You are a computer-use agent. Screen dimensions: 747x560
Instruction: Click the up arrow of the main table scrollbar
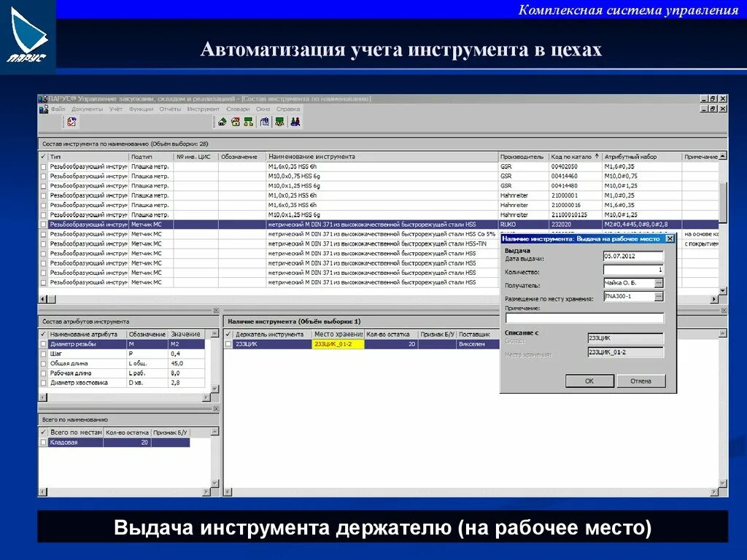tap(723, 156)
